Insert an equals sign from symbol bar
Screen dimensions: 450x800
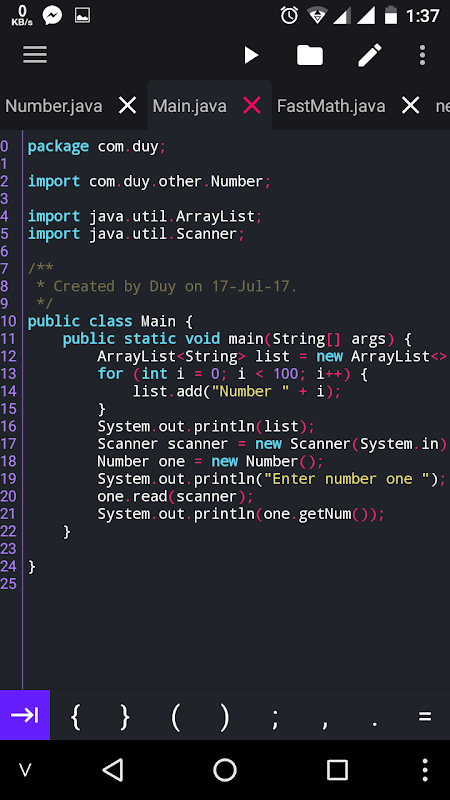point(425,716)
